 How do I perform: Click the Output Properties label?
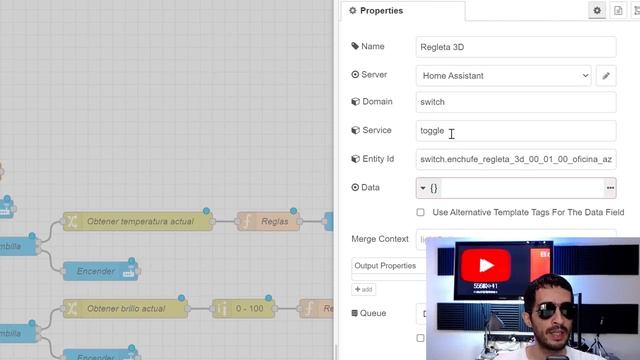pos(385,266)
